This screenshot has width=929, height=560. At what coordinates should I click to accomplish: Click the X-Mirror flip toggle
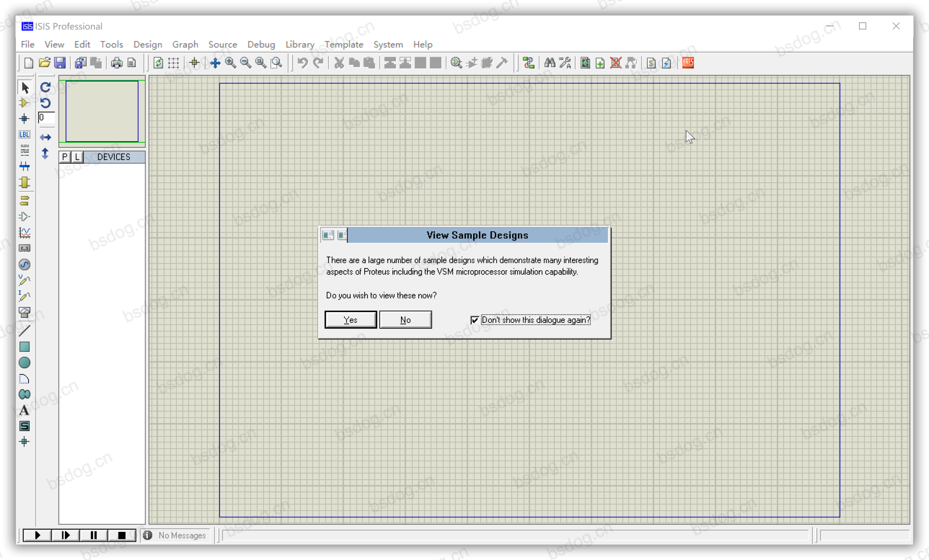click(45, 137)
